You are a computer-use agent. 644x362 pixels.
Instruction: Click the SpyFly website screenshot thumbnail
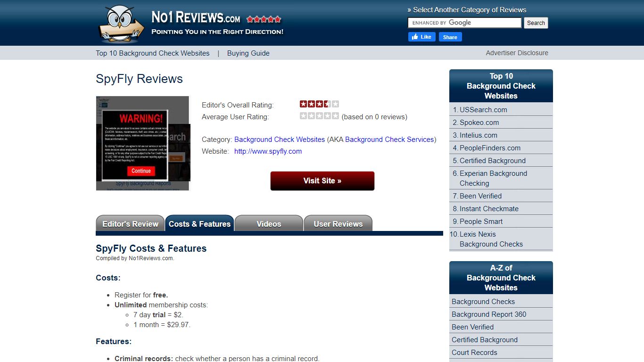point(143,143)
